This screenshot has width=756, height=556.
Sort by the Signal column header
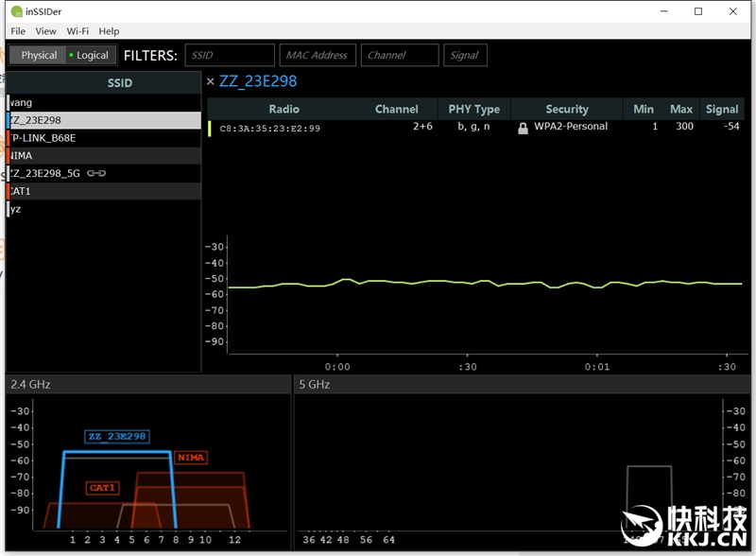coord(722,110)
